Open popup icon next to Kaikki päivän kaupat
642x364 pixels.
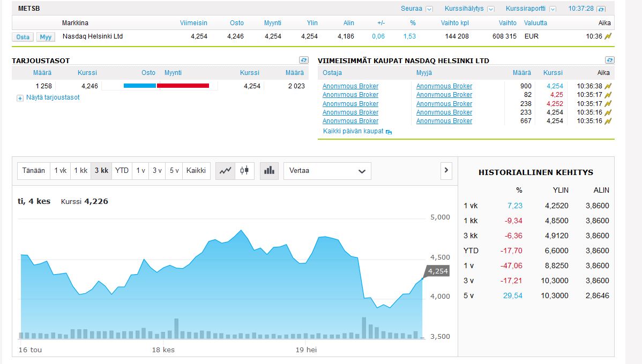point(389,132)
